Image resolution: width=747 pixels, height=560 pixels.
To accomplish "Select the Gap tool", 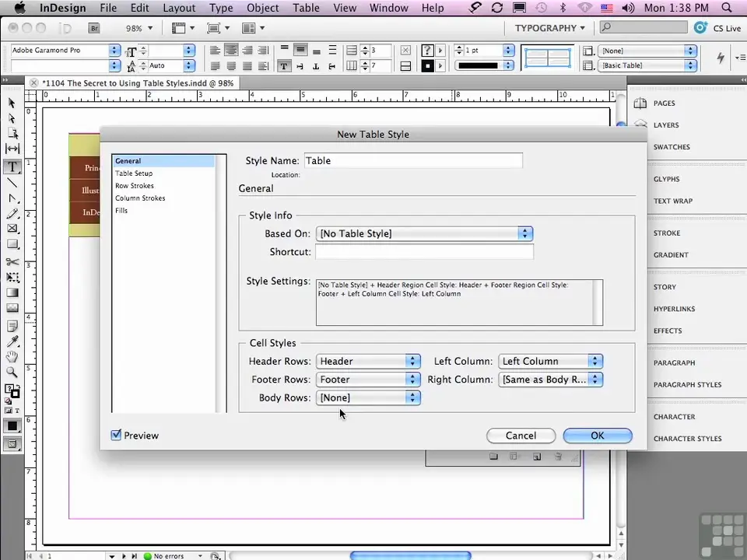I will pos(12,149).
